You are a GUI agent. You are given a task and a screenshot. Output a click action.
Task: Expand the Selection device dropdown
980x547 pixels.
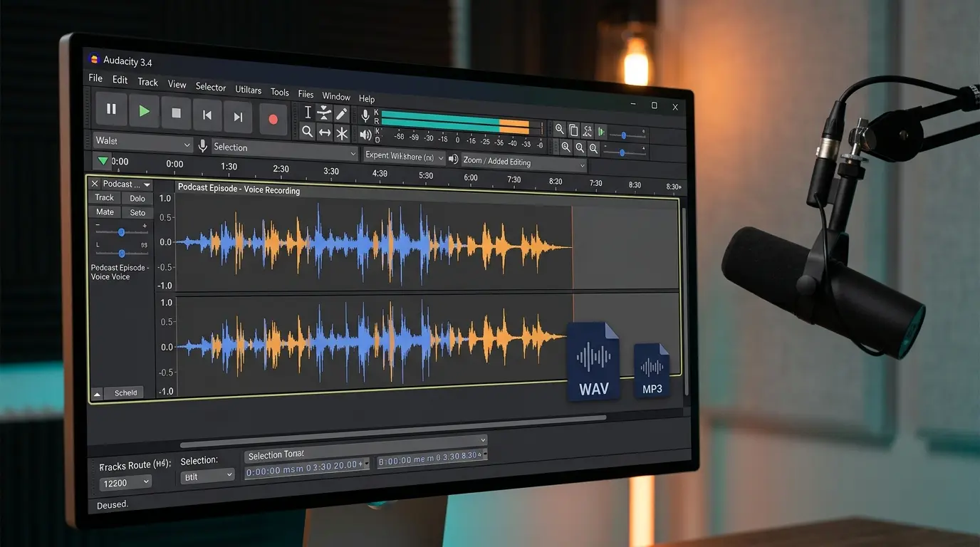pos(284,149)
